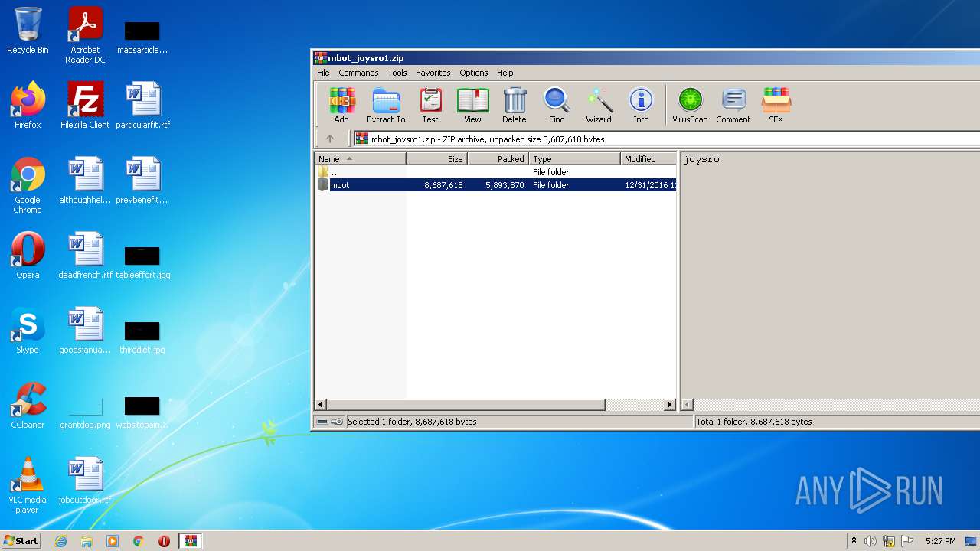This screenshot has height=551, width=980.
Task: Open the Extract To tool
Action: (386, 106)
